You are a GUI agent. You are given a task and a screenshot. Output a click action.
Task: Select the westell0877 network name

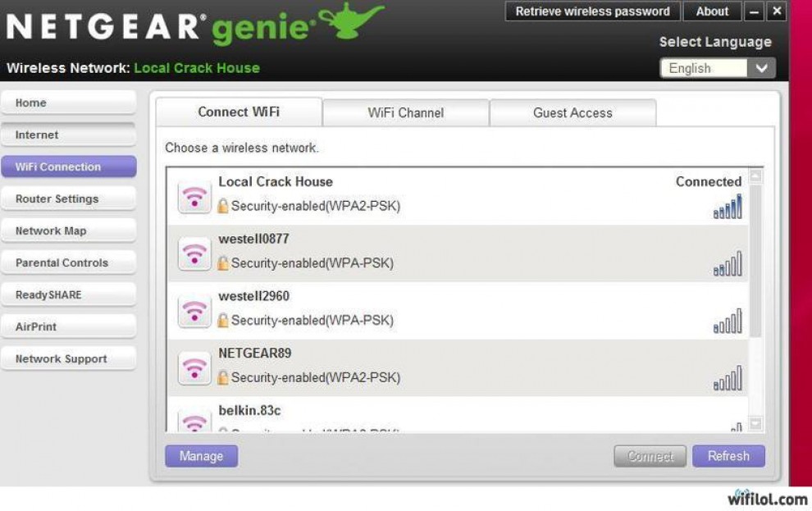tap(253, 239)
